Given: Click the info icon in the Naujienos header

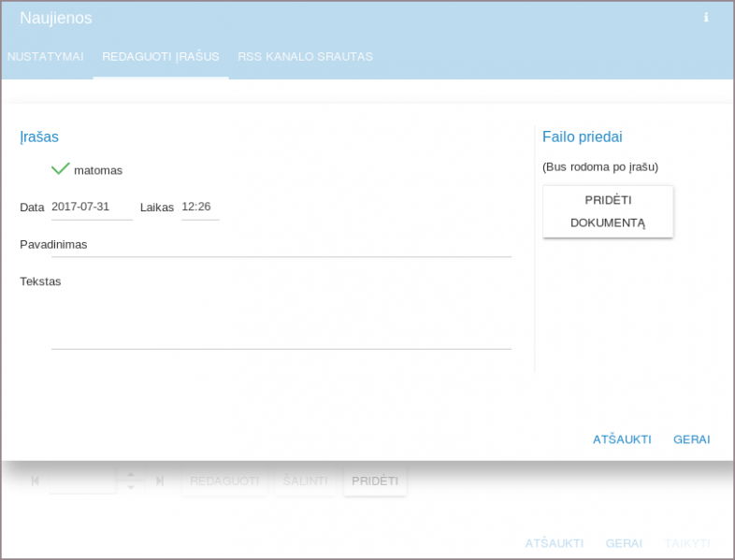Looking at the screenshot, I should point(706,18).
